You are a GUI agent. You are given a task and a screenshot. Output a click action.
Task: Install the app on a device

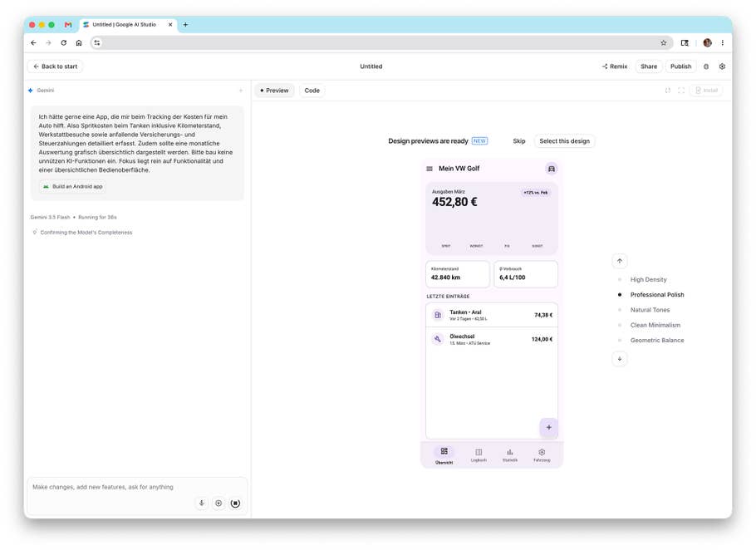(x=706, y=91)
